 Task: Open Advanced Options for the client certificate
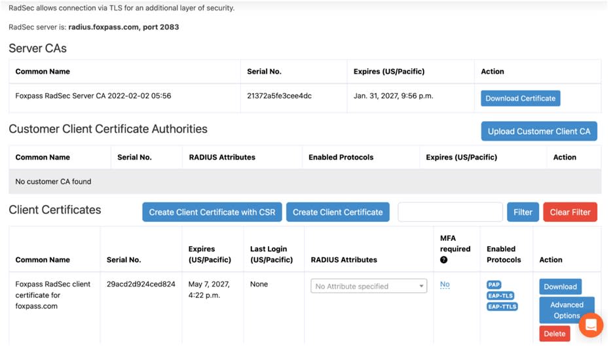[x=567, y=310]
